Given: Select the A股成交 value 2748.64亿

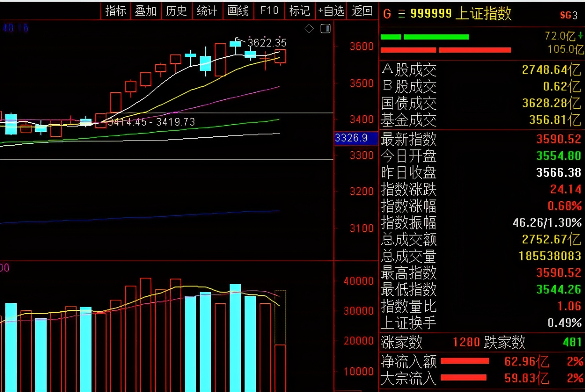Looking at the screenshot, I should [552, 69].
